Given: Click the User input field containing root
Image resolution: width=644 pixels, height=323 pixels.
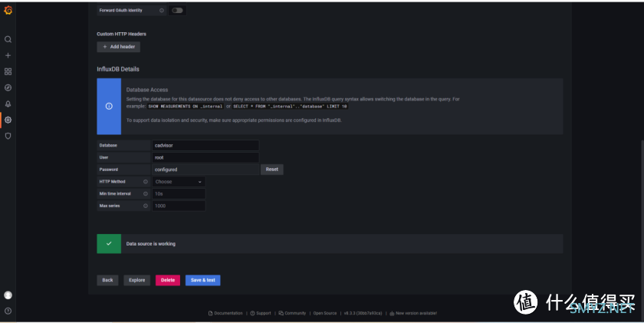Looking at the screenshot, I should tap(205, 157).
